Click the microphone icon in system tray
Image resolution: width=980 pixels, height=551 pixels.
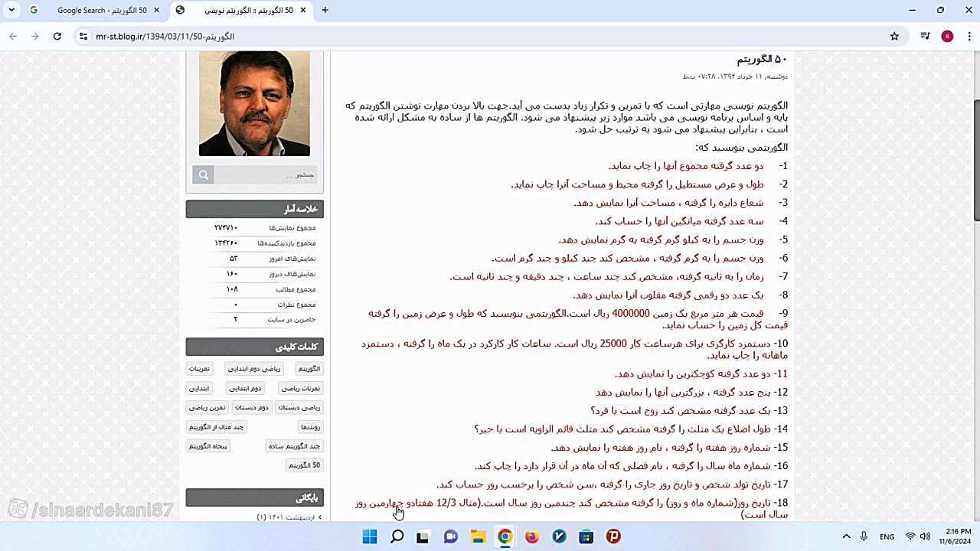pos(864,536)
